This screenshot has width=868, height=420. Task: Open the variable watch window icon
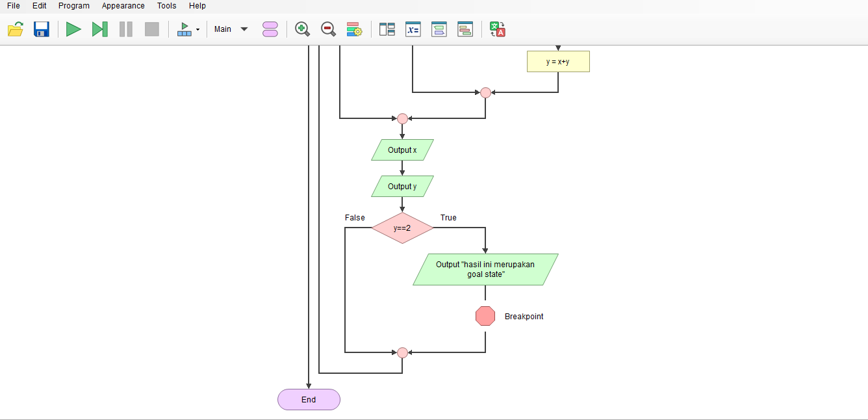(x=413, y=29)
